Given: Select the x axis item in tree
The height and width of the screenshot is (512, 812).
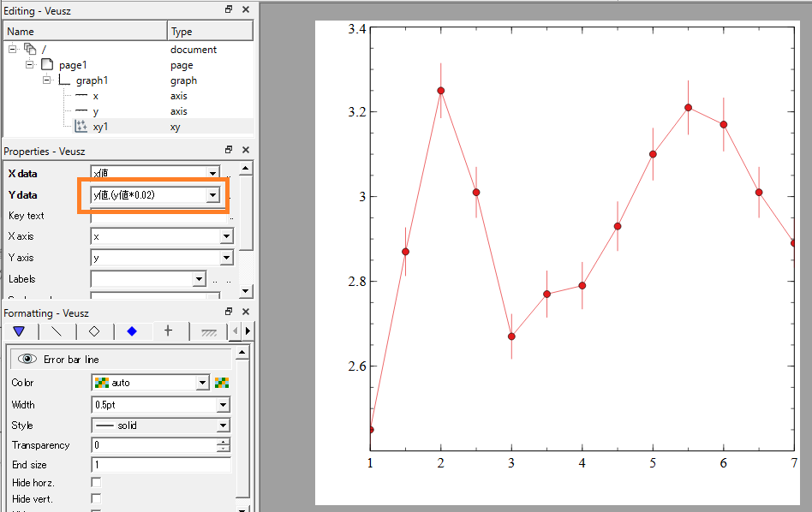Looking at the screenshot, I should click(96, 96).
